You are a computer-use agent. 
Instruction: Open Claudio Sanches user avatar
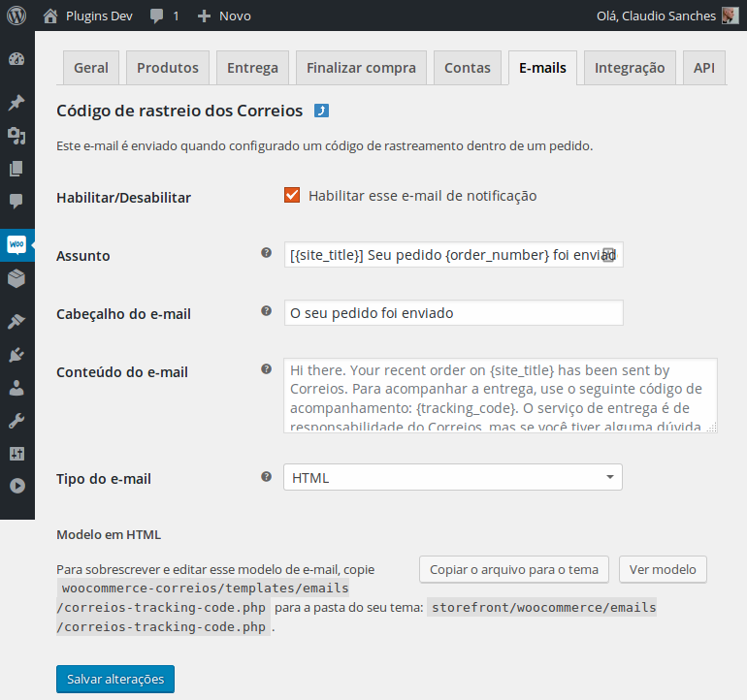pyautogui.click(x=730, y=16)
